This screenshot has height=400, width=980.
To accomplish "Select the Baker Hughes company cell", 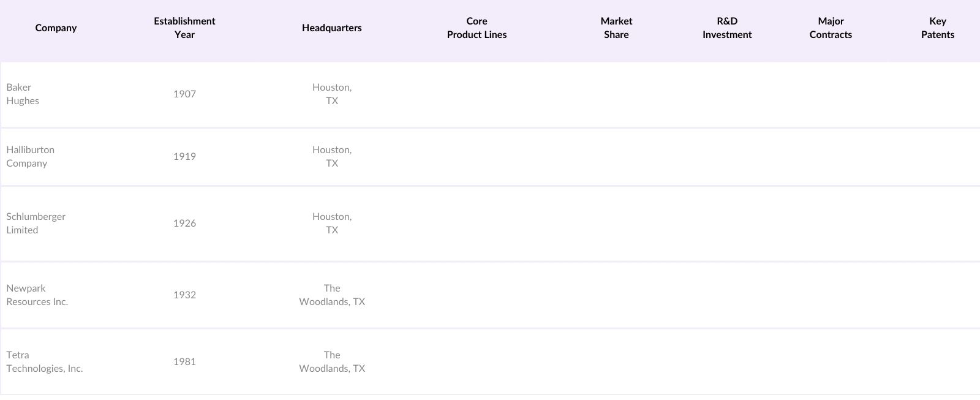I will (23, 94).
